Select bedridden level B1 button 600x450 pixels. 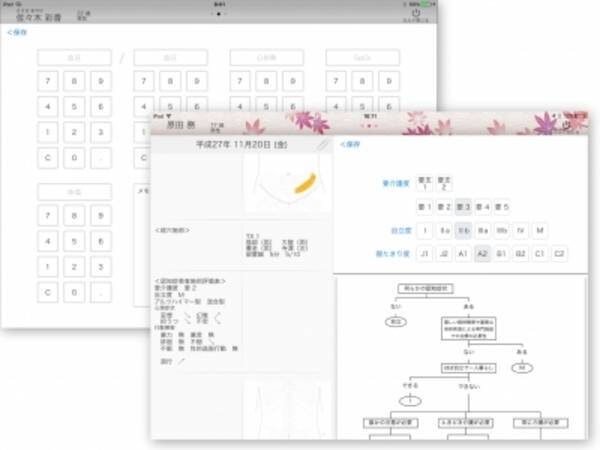[502, 253]
